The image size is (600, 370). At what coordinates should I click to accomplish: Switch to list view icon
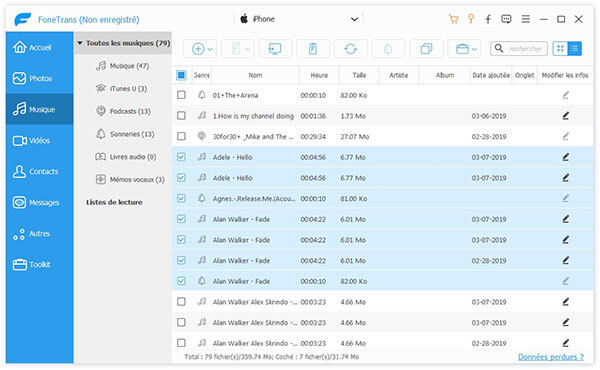coord(574,49)
